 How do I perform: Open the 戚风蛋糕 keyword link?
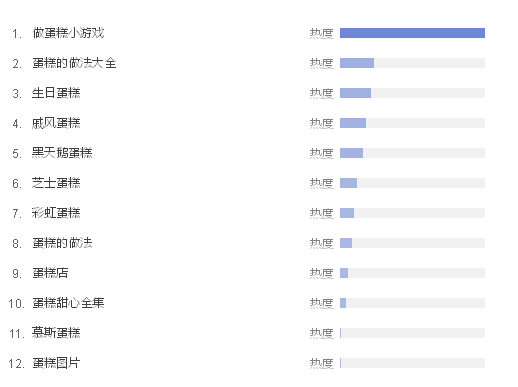click(56, 123)
